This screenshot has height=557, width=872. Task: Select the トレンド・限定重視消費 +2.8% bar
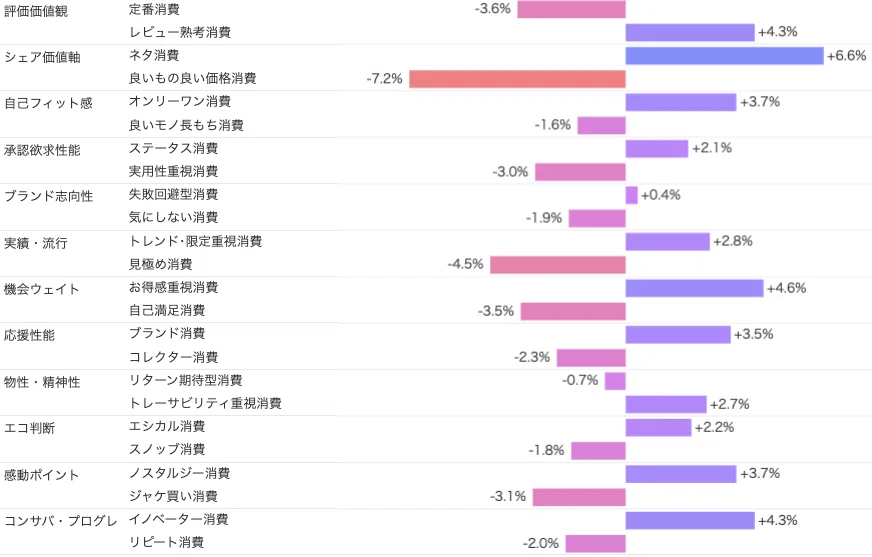pos(667,242)
